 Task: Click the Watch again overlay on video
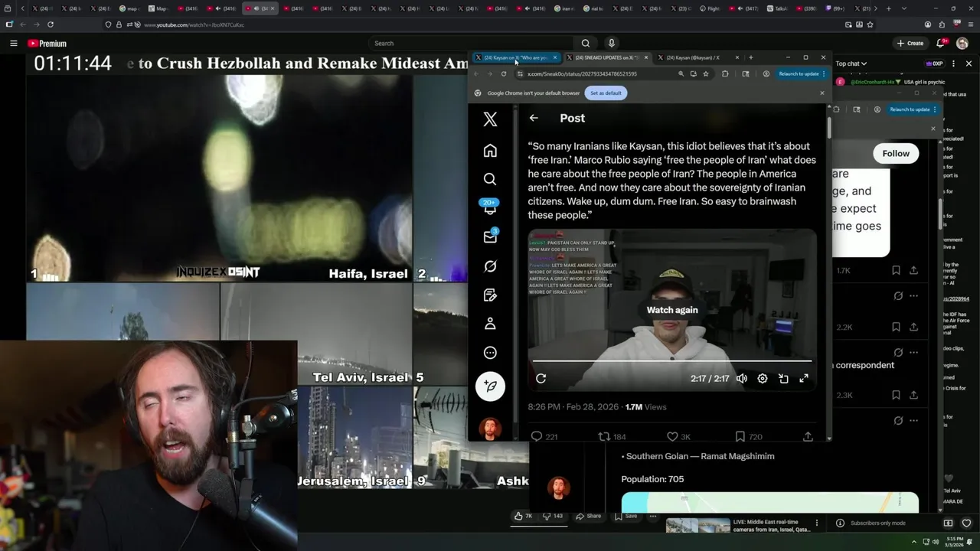(x=672, y=310)
